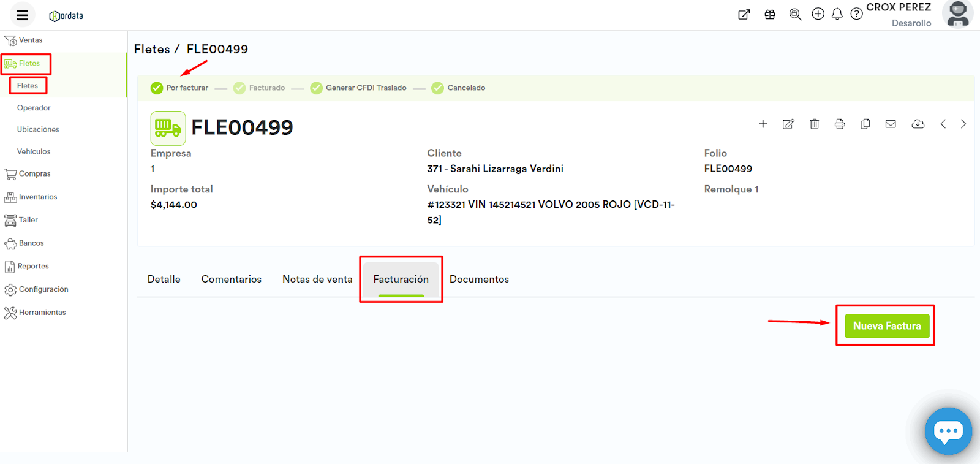The image size is (980, 464).
Task: Open the notifications bell icon
Action: [x=837, y=14]
